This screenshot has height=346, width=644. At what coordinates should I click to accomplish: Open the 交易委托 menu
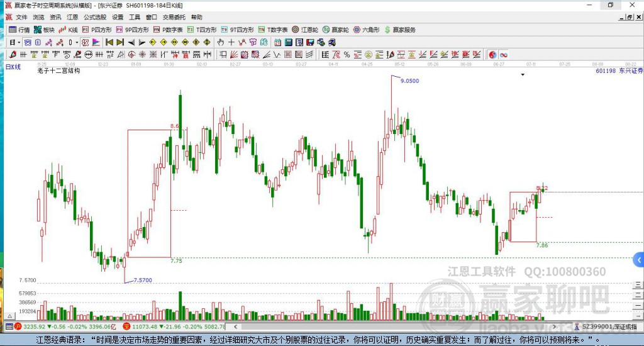point(174,17)
